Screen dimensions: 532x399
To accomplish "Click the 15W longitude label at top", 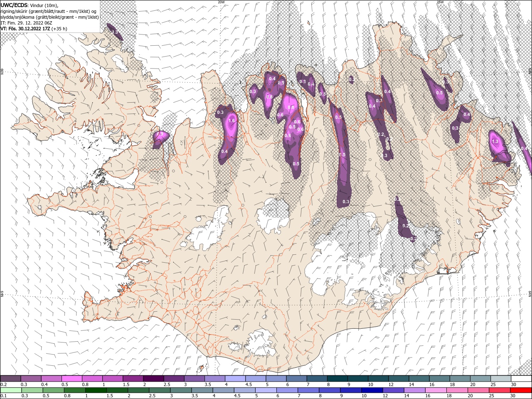I will tap(440, 2).
